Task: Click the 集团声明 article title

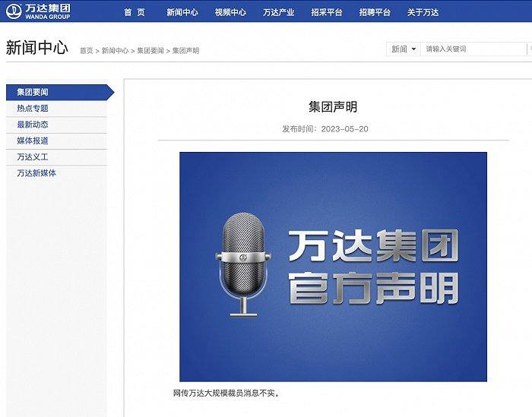Action: coord(333,107)
